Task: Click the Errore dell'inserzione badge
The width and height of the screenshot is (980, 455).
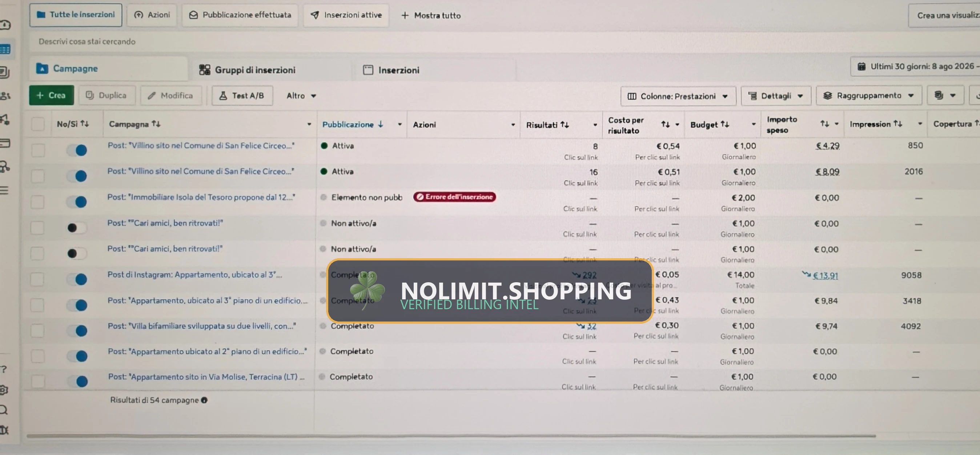Action: 455,197
